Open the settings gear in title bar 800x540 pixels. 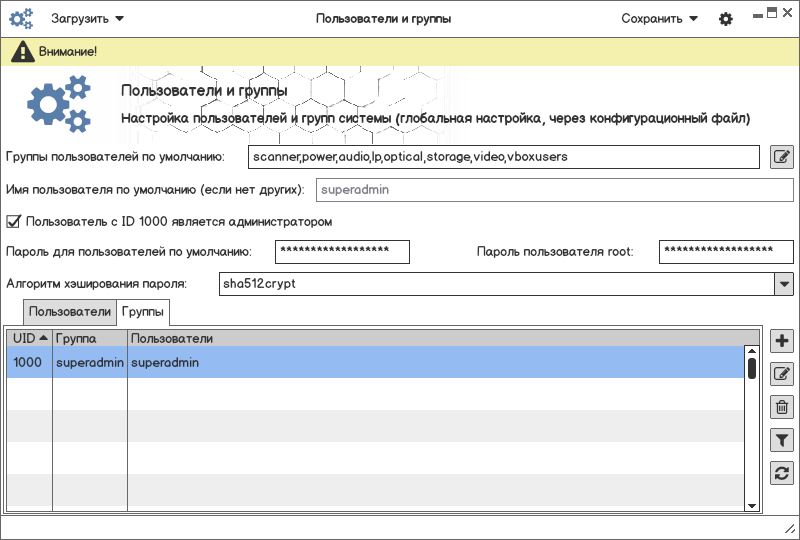pyautogui.click(x=726, y=19)
